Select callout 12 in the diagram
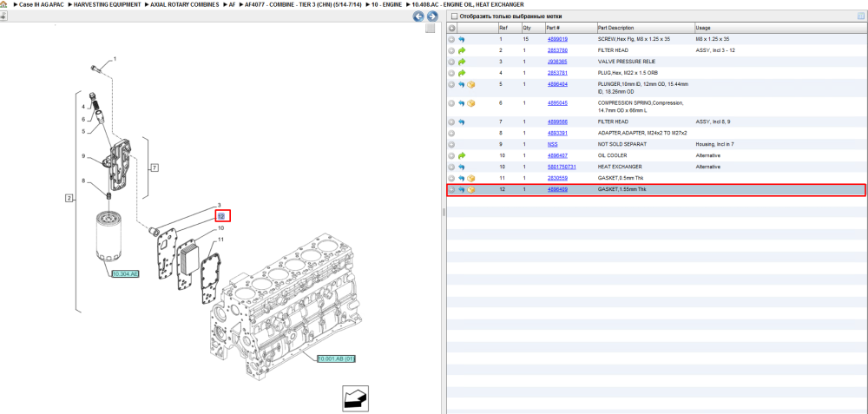 point(221,216)
